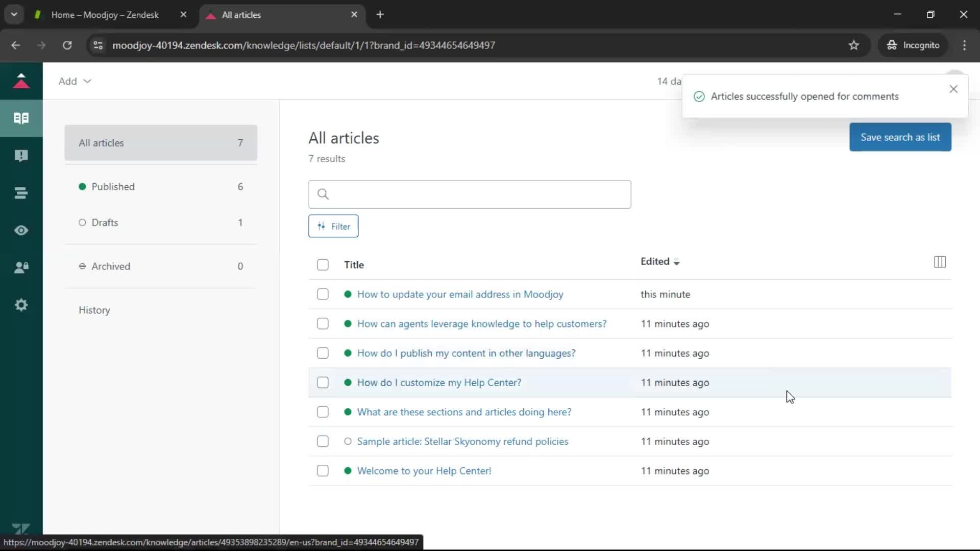Go back with the browser back arrow
980x551 pixels.
(16, 45)
